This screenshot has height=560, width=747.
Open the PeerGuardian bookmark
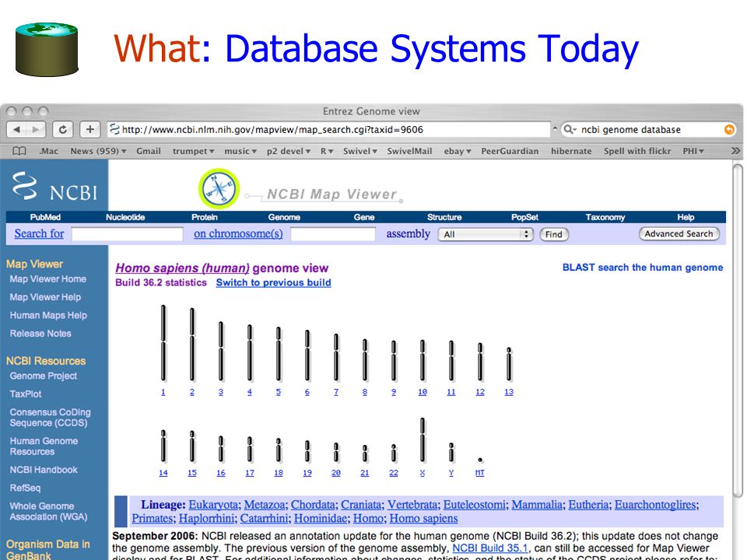click(x=510, y=151)
